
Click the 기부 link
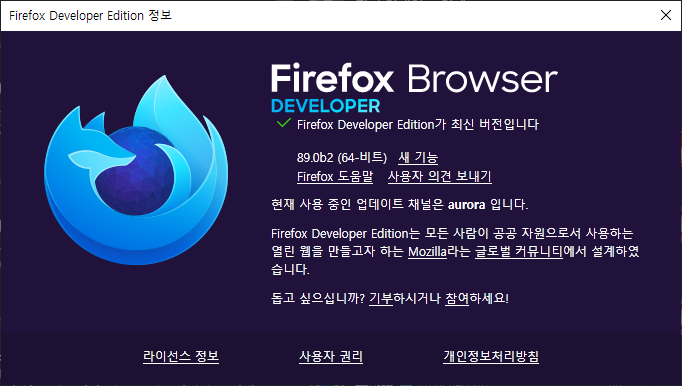(381, 298)
